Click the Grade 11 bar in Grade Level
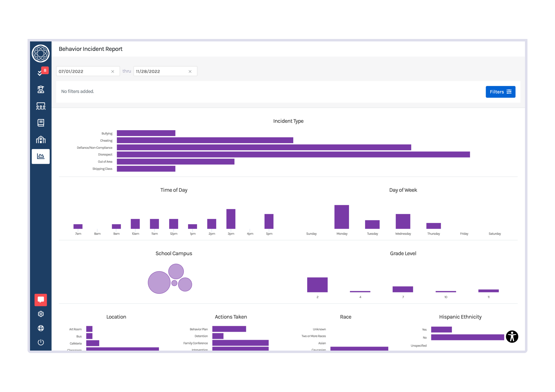 point(488,291)
